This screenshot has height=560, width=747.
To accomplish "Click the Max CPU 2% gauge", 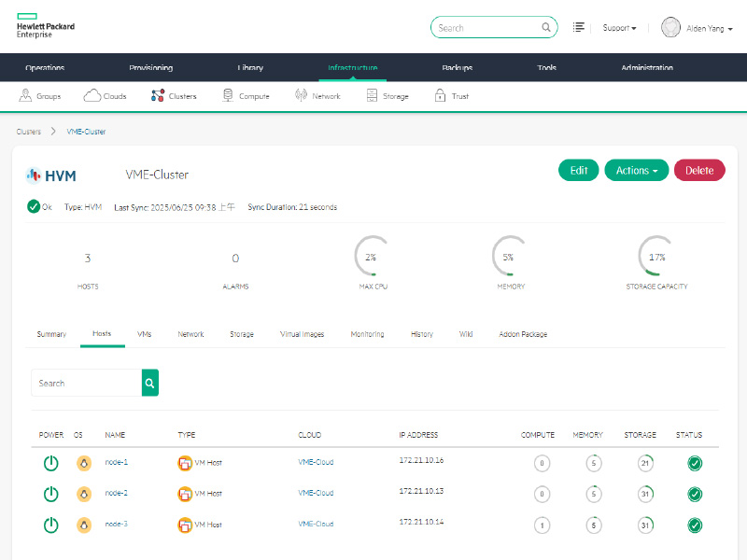I will [x=373, y=256].
